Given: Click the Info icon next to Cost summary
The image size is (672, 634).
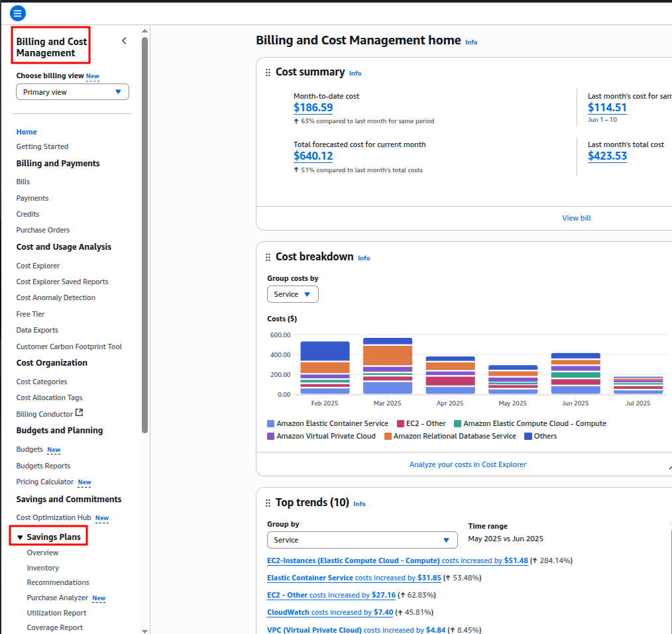Looking at the screenshot, I should click(355, 73).
